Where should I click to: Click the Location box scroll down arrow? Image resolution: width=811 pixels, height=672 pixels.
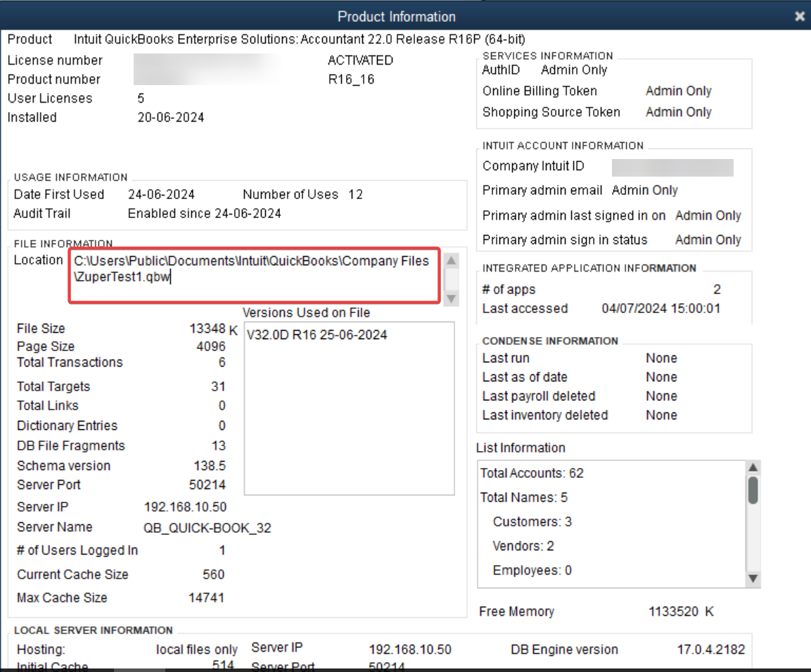451,298
